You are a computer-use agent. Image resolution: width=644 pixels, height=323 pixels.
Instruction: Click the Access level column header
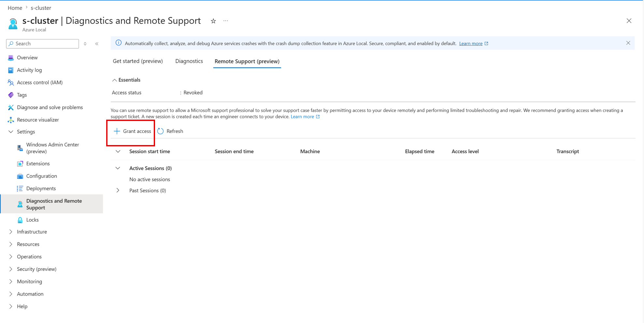point(465,151)
